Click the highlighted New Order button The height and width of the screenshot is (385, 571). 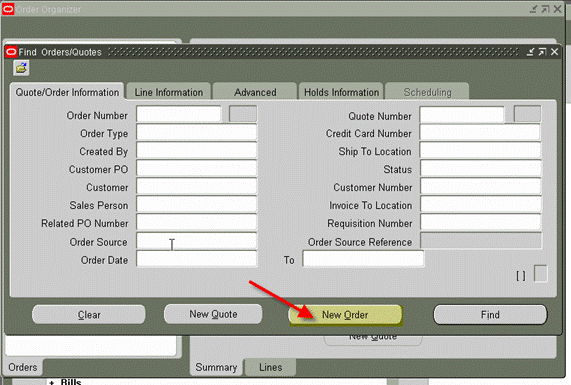pyautogui.click(x=345, y=315)
